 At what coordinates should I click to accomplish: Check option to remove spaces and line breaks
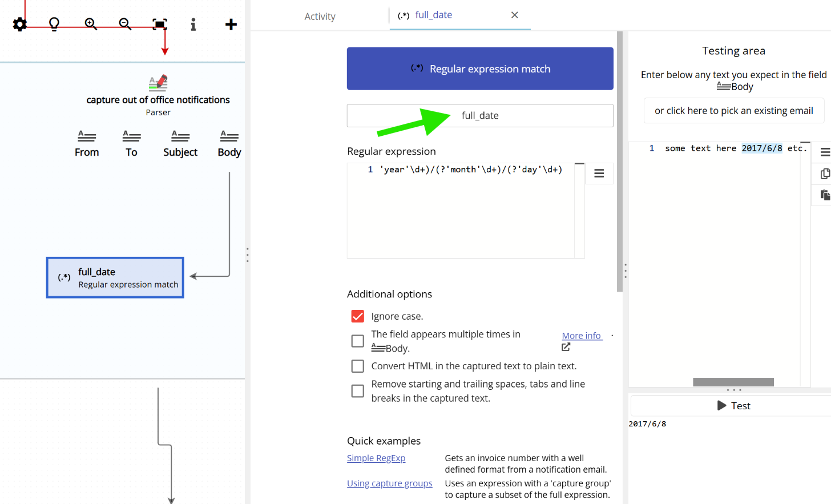tap(357, 390)
